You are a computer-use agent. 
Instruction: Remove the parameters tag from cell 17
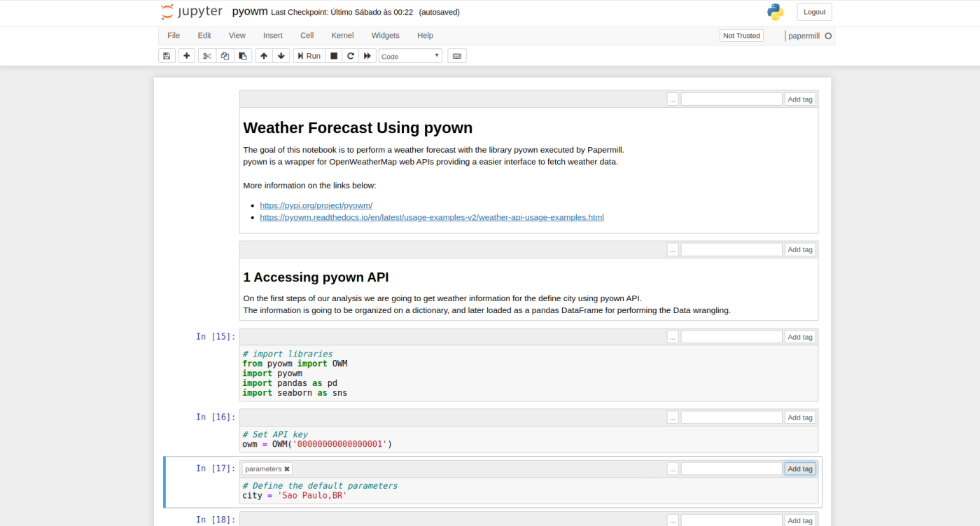[285, 469]
